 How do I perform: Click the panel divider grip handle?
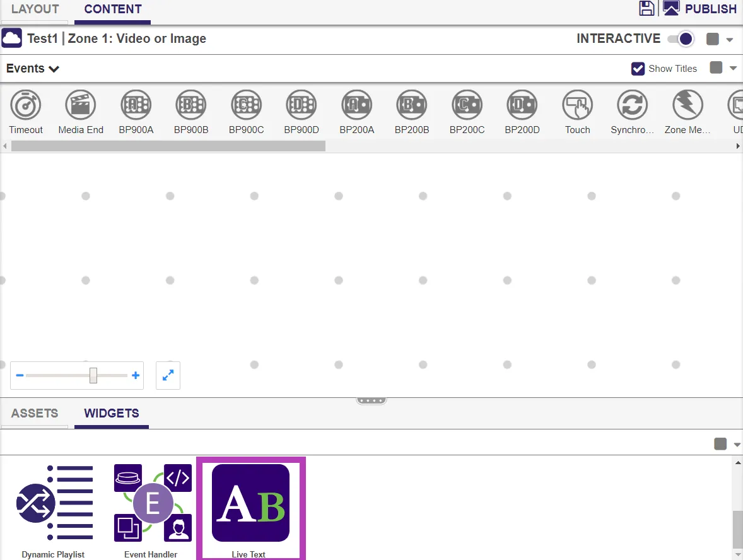click(371, 401)
